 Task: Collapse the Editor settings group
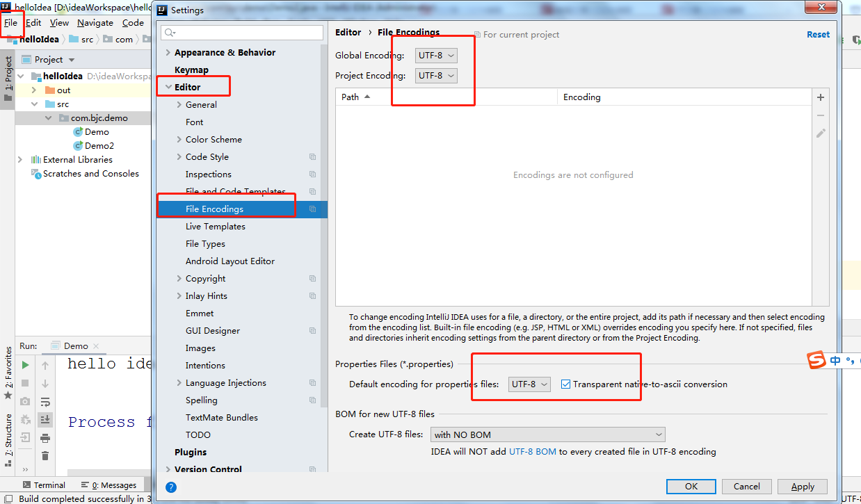(x=168, y=88)
